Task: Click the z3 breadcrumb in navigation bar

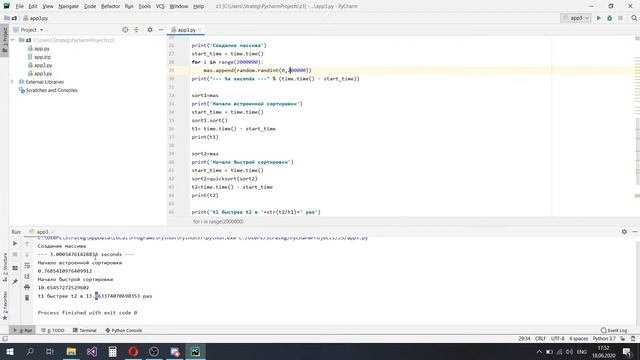Action: (x=11, y=18)
